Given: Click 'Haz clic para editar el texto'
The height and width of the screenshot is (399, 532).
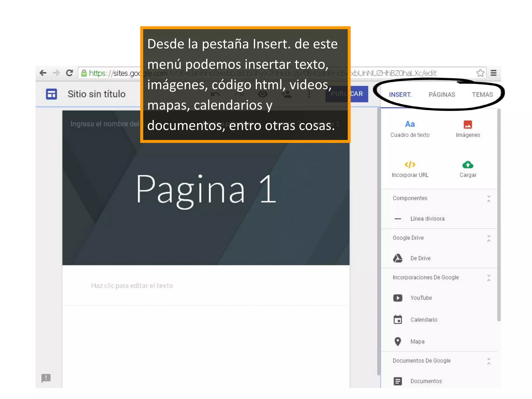Looking at the screenshot, I should [132, 286].
